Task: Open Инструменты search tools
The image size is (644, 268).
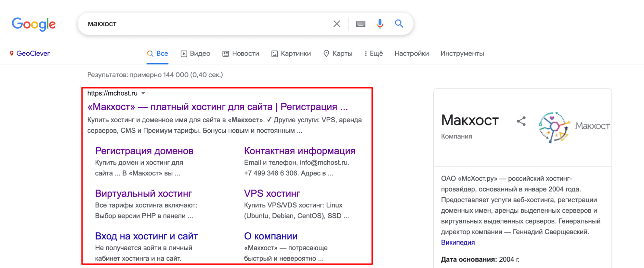Action: [462, 54]
